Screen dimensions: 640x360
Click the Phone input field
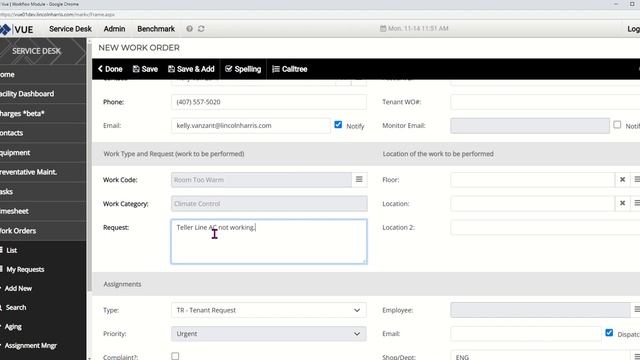click(x=269, y=102)
